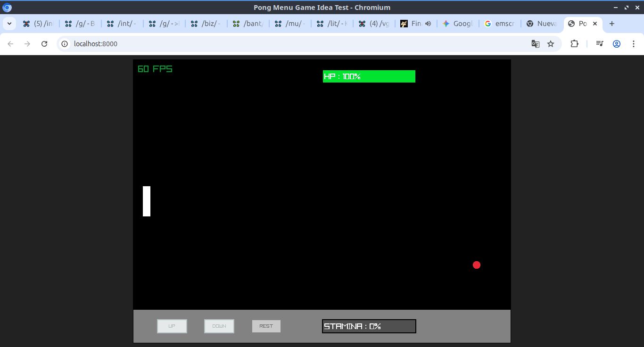The height and width of the screenshot is (347, 644).
Task: Click the DOWN button in the game
Action: 219,326
